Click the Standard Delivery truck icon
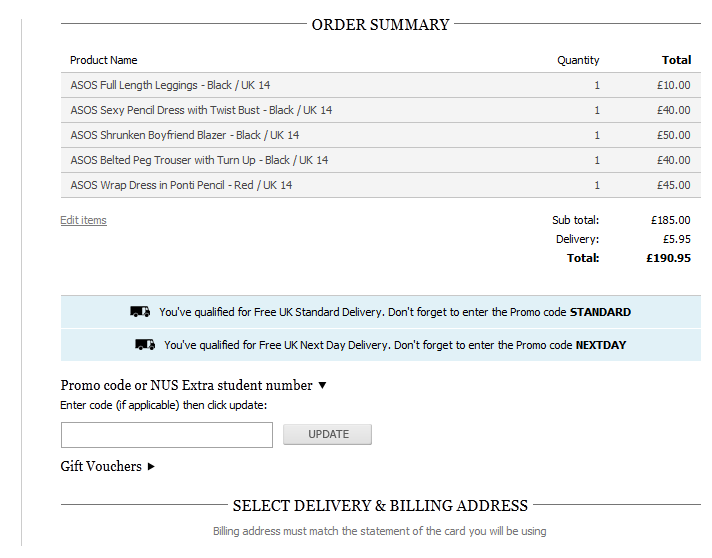 140,312
